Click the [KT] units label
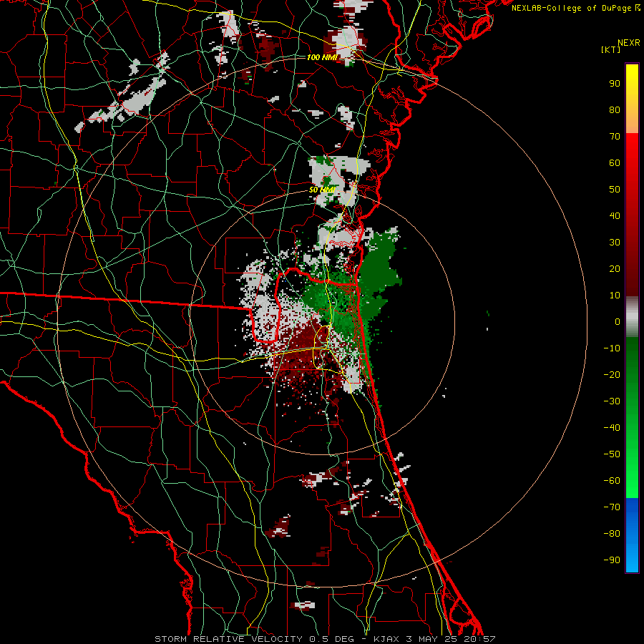The image size is (644, 644). coord(611,49)
